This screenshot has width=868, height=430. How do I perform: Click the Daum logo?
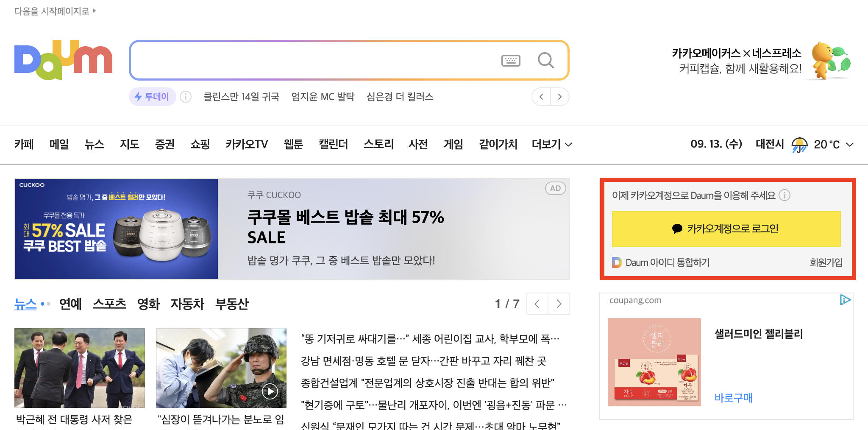64,60
